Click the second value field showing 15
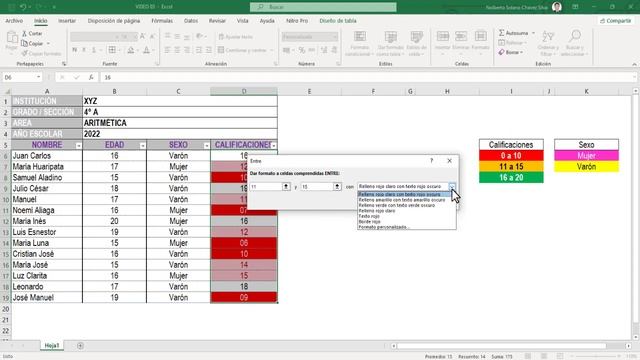The height and width of the screenshot is (360, 640). tap(317, 187)
